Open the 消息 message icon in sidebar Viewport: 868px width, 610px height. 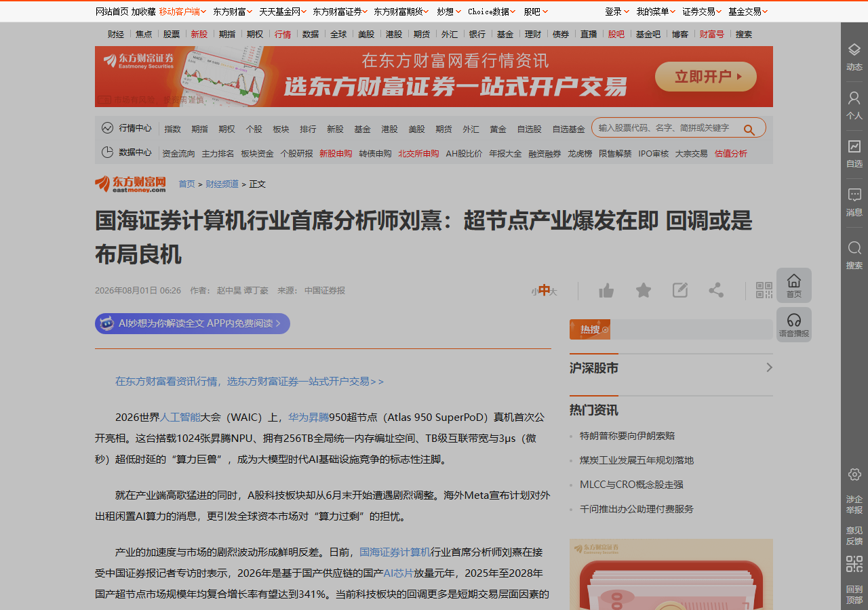(854, 195)
